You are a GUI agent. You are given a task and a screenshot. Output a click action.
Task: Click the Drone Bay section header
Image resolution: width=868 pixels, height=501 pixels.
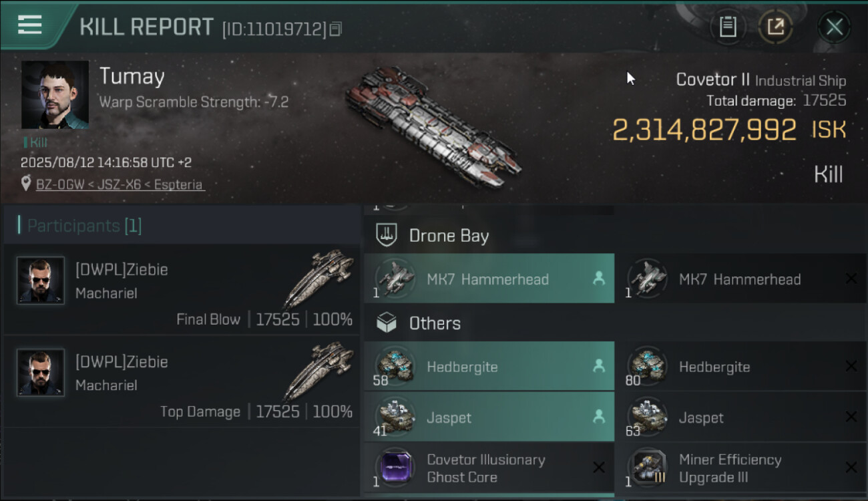[x=449, y=235]
